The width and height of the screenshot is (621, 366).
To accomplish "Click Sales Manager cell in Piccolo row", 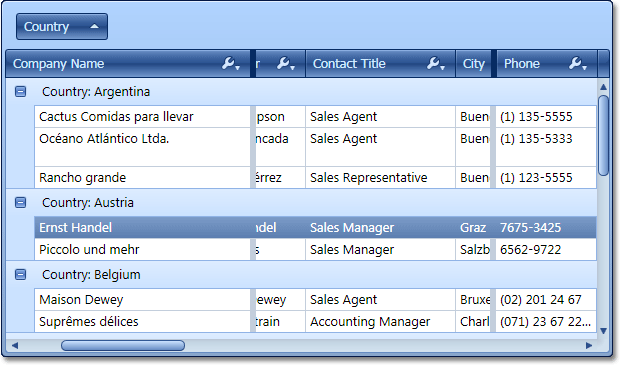I will [x=380, y=250].
